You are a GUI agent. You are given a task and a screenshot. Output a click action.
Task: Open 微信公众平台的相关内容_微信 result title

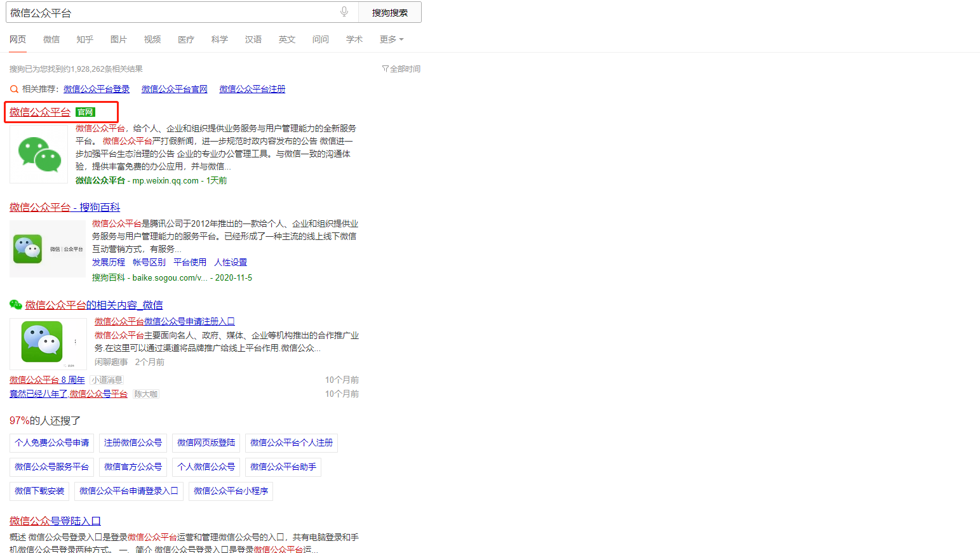[94, 305]
